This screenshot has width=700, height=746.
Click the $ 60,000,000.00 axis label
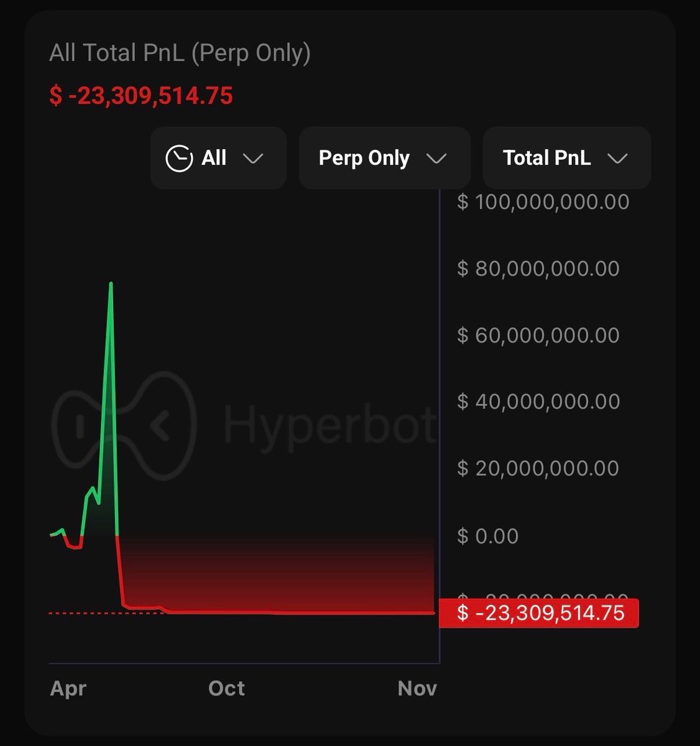coord(538,336)
